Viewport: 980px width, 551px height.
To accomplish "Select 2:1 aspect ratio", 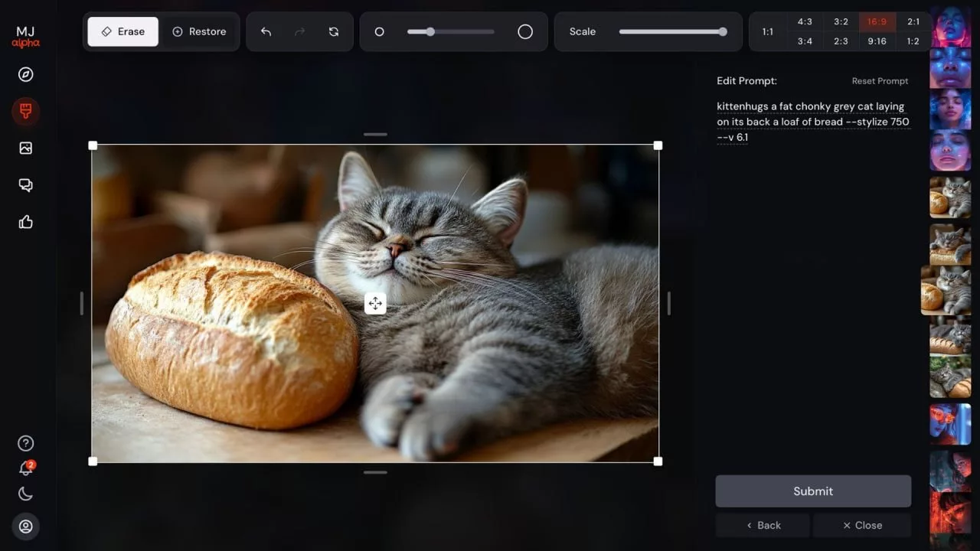I will [x=913, y=21].
